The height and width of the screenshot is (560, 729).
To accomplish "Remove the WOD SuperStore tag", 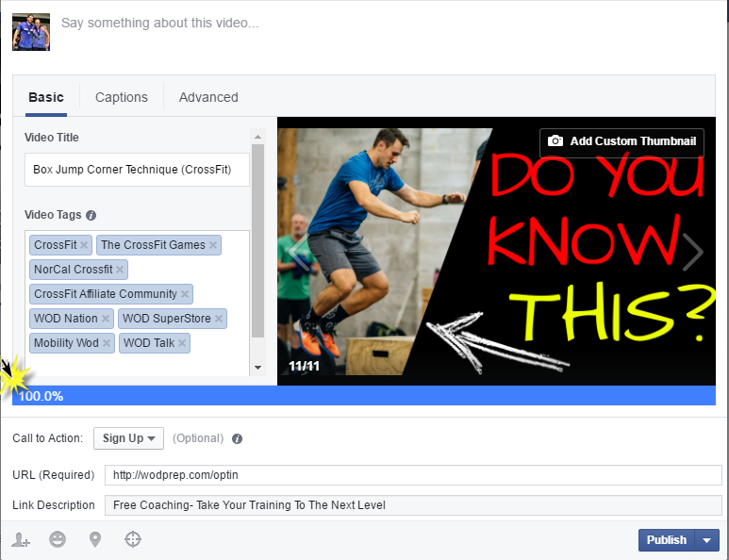I will pyautogui.click(x=219, y=319).
